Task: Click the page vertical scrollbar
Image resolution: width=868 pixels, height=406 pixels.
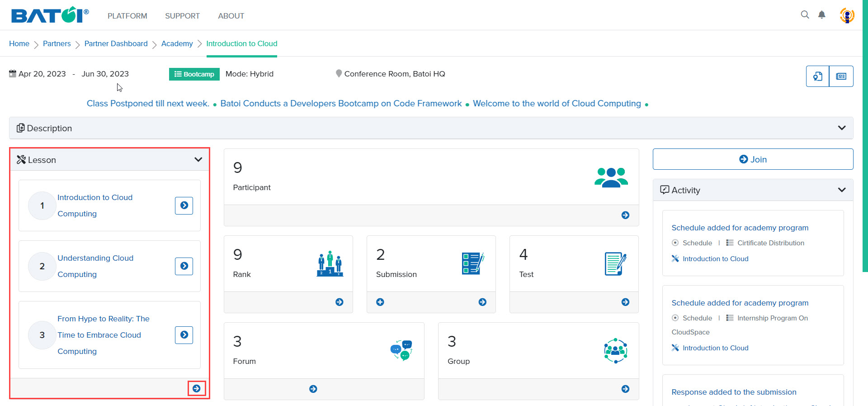Action: click(x=865, y=136)
